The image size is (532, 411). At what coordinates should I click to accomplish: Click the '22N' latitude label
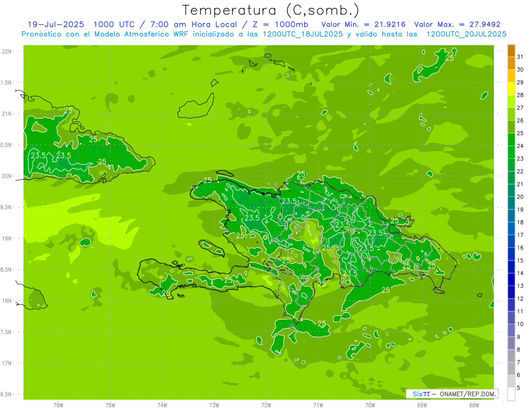7,51
